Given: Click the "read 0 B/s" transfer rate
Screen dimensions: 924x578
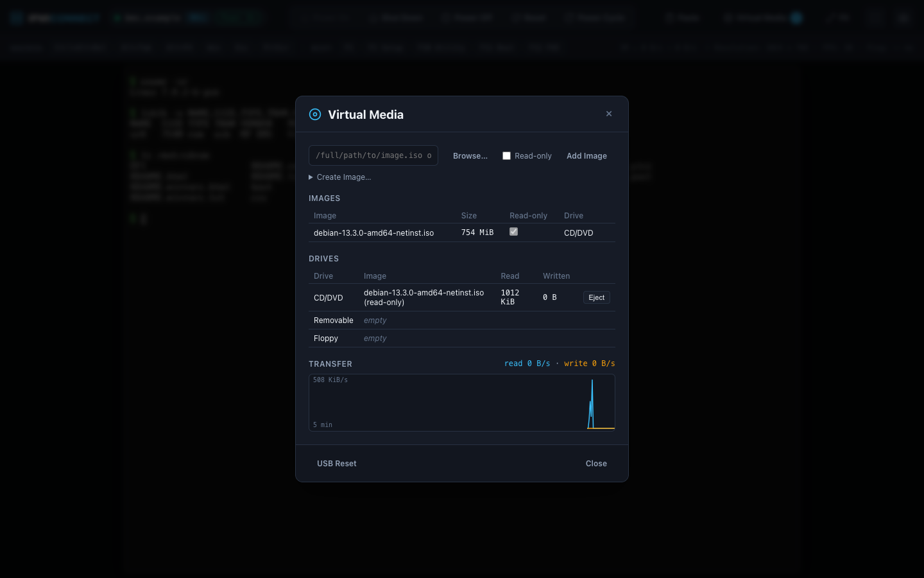Looking at the screenshot, I should point(527,363).
